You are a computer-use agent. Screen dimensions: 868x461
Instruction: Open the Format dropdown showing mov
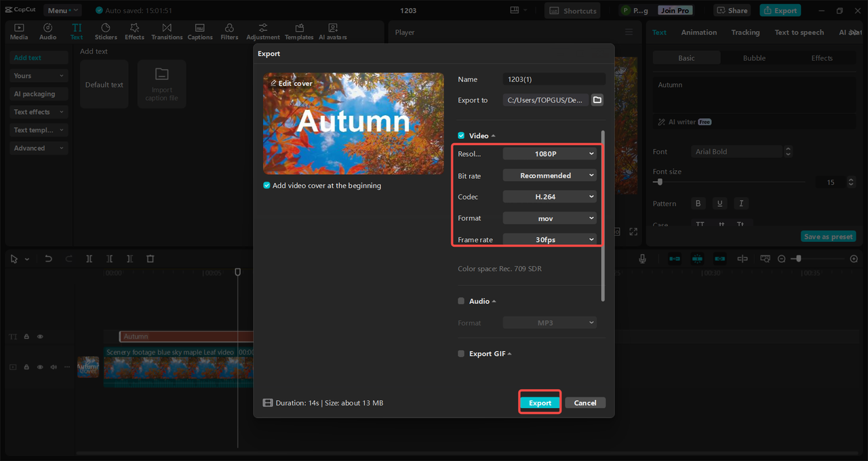549,218
